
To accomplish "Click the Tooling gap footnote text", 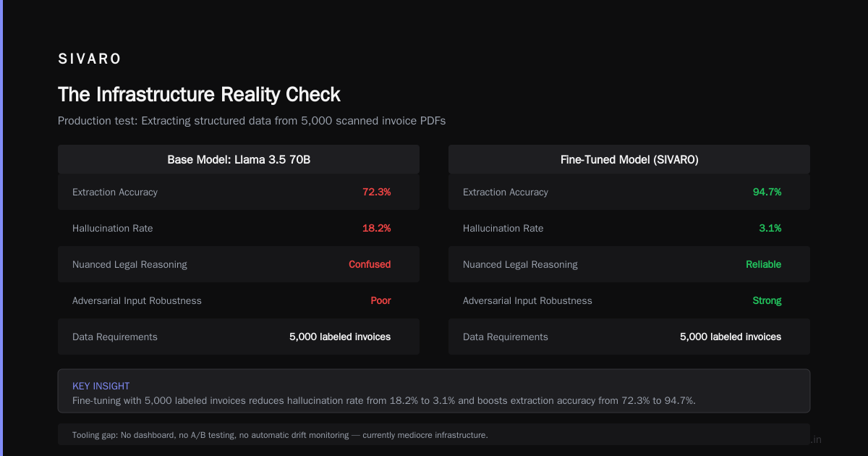I will coord(280,435).
